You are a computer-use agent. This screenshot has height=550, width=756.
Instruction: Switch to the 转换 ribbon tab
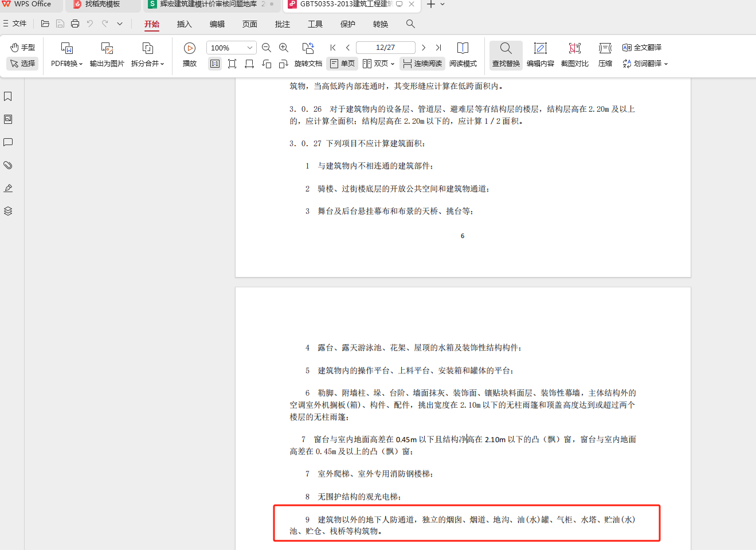[381, 24]
